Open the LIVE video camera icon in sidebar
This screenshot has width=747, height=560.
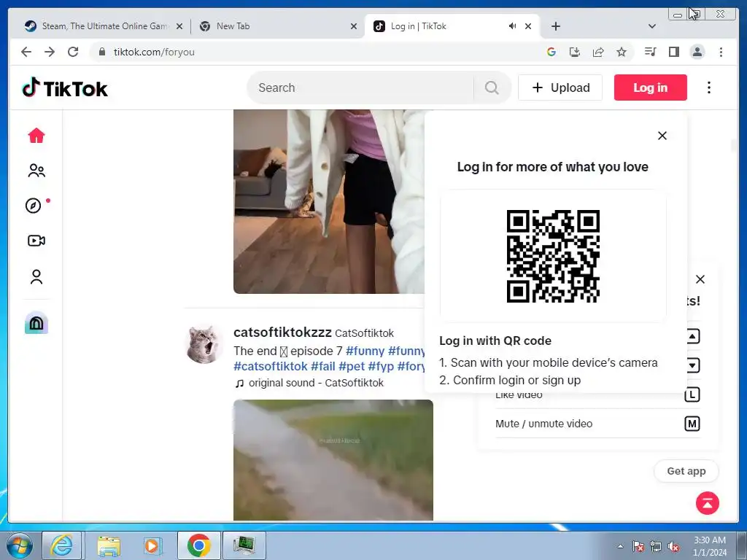(x=36, y=241)
